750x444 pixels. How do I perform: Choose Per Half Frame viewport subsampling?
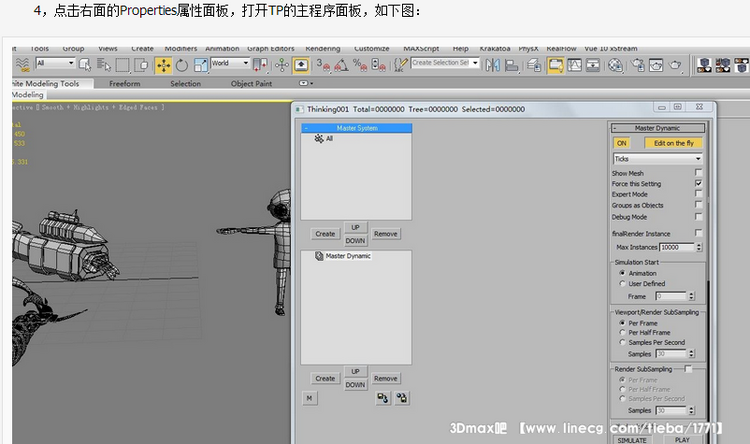click(x=622, y=333)
